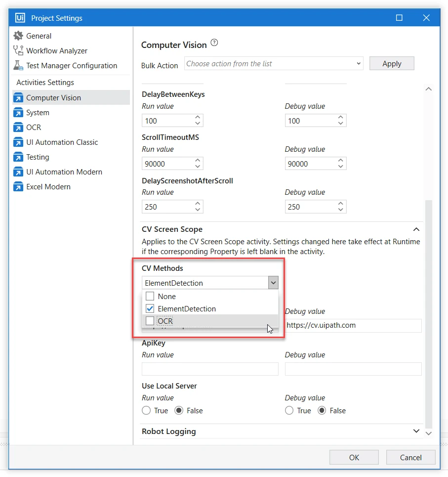The width and height of the screenshot is (448, 477).
Task: Click the Computer Vision help icon
Action: tap(214, 43)
